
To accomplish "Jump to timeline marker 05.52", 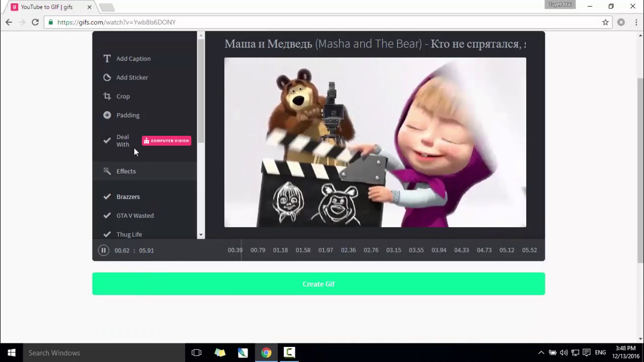I will (529, 250).
